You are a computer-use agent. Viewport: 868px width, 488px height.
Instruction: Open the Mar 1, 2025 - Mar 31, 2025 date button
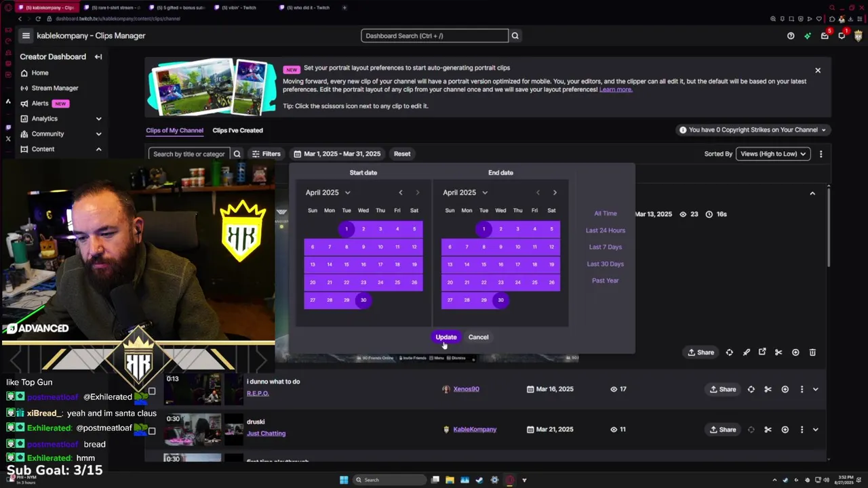pyautogui.click(x=337, y=154)
